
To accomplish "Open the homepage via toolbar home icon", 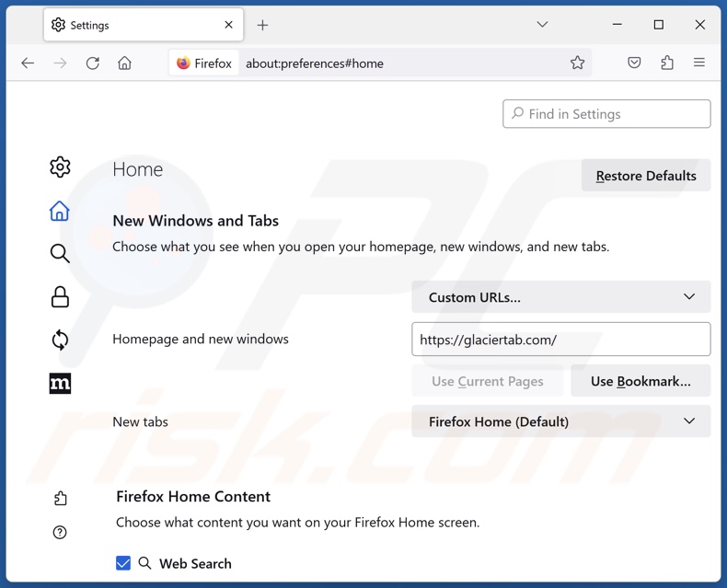I will (x=125, y=63).
